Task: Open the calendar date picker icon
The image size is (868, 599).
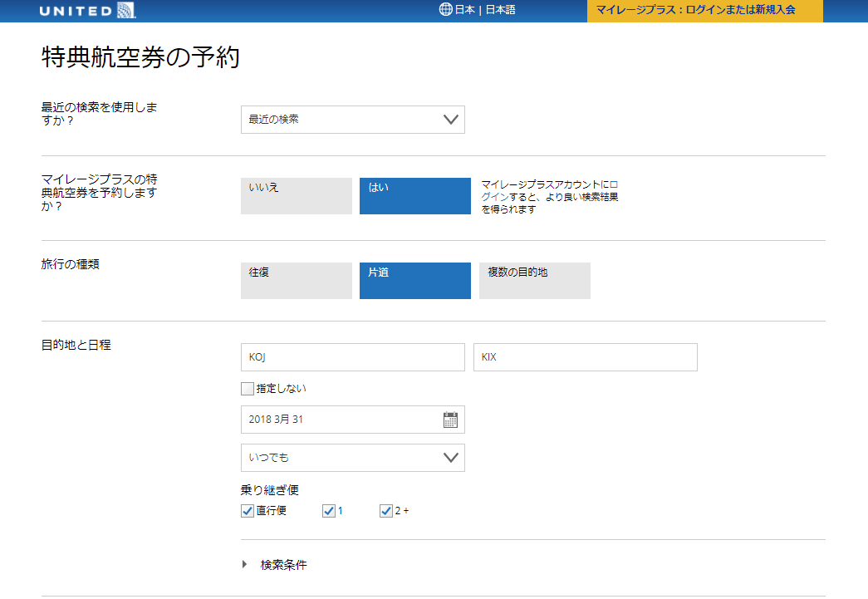Action: click(x=450, y=420)
